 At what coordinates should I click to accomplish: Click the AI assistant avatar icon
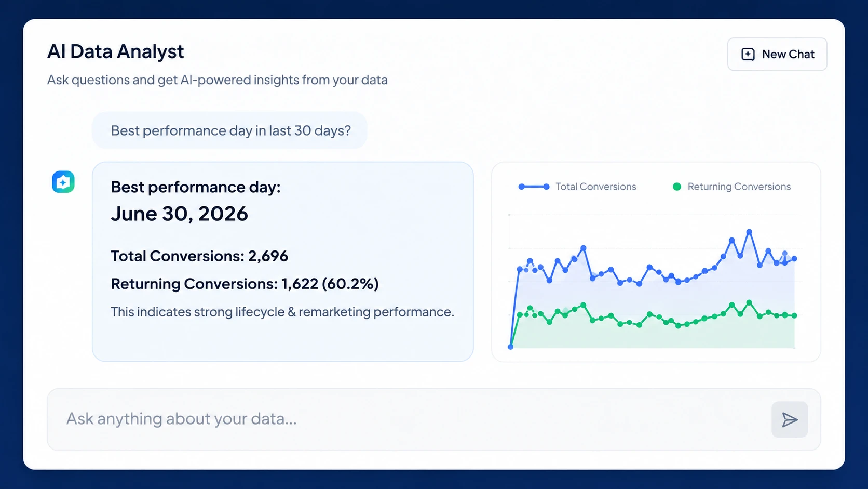pos(63,182)
